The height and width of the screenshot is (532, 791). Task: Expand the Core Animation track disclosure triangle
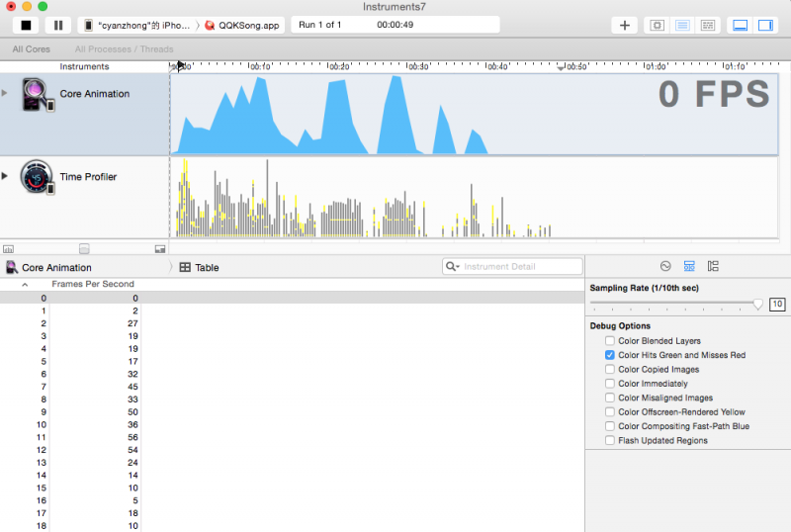coord(5,92)
